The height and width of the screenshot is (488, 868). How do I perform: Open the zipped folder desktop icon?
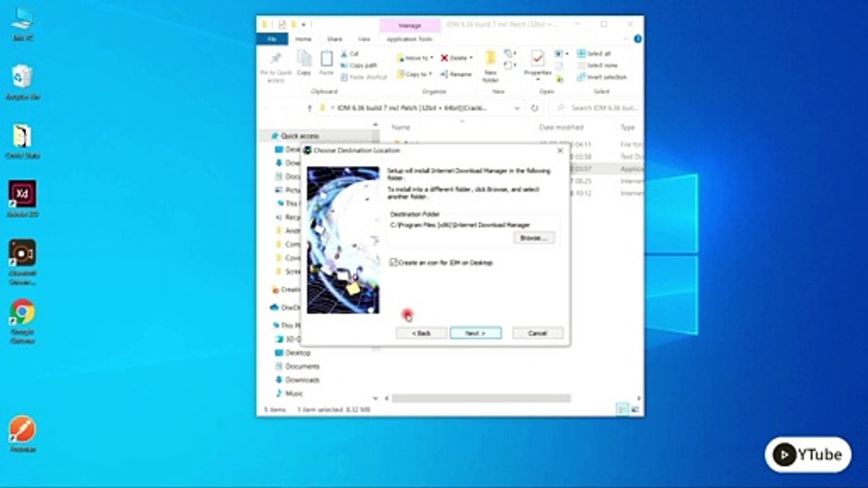point(22,141)
